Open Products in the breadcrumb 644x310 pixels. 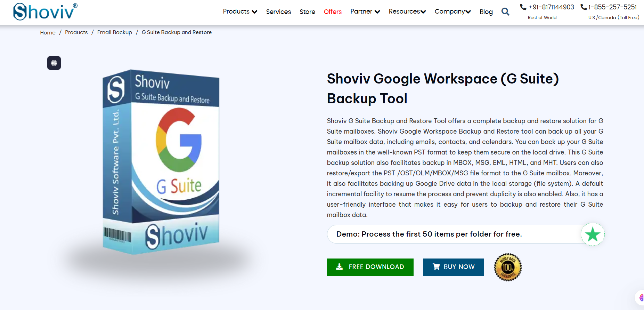point(76,32)
